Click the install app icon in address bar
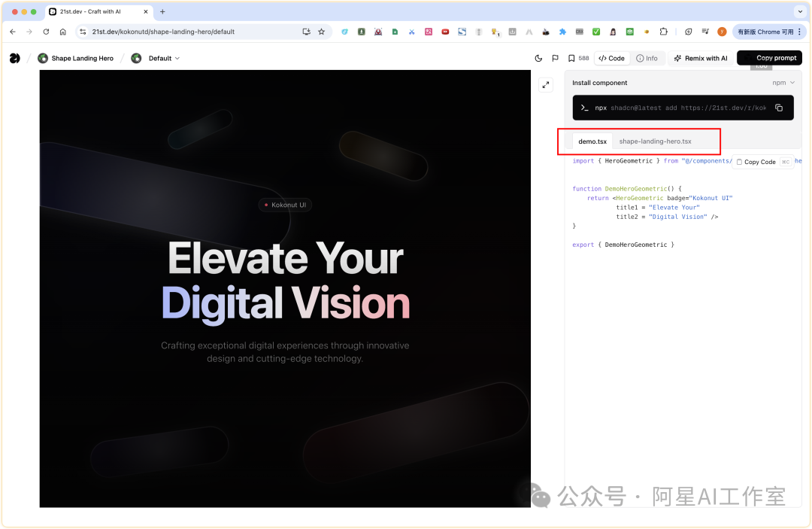The width and height of the screenshot is (812, 529). pyautogui.click(x=306, y=32)
